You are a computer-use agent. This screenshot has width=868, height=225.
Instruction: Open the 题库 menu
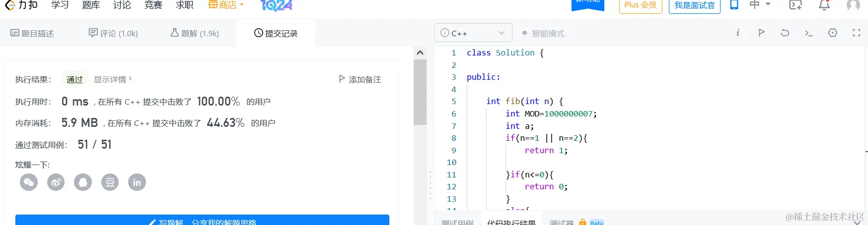pos(91,5)
